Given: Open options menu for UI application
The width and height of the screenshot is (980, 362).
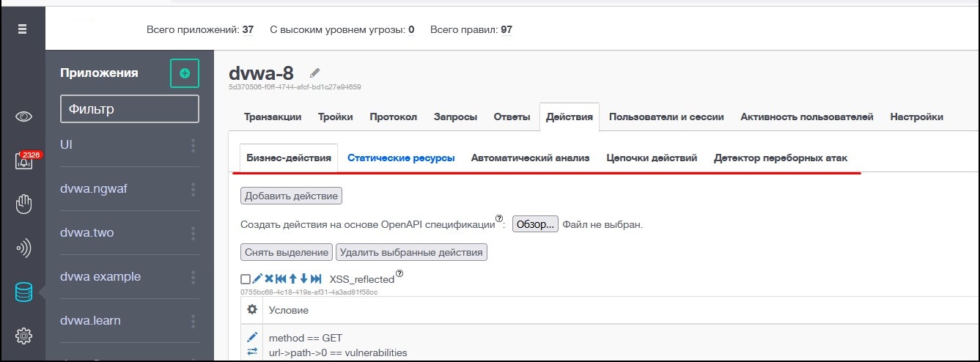Looking at the screenshot, I should 194,145.
